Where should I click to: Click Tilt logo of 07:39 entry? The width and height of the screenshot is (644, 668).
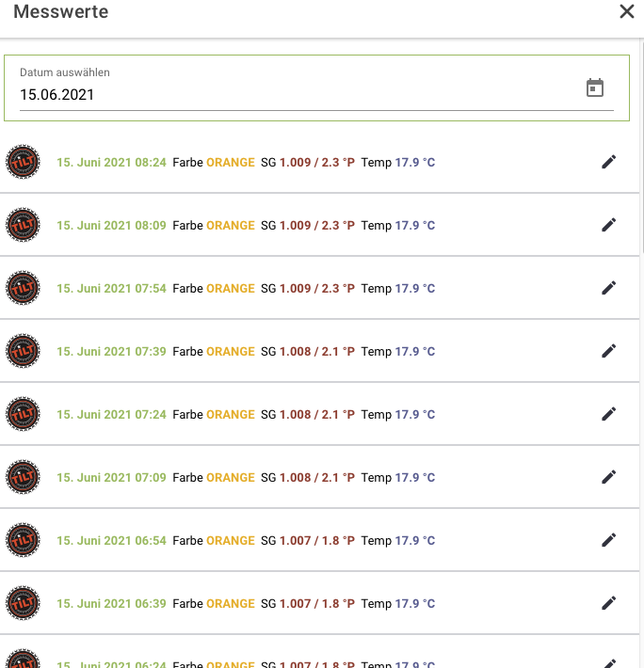click(23, 352)
